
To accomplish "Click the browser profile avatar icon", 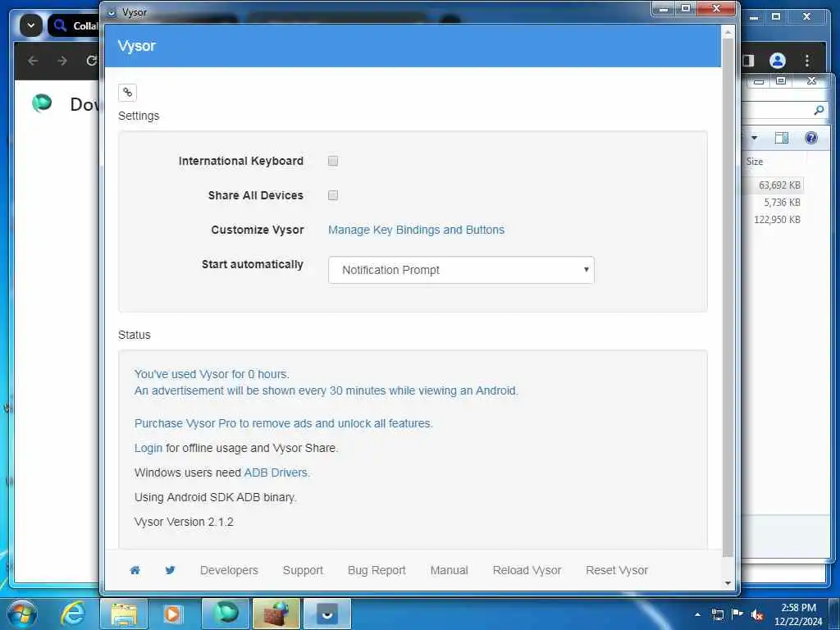I will point(778,61).
